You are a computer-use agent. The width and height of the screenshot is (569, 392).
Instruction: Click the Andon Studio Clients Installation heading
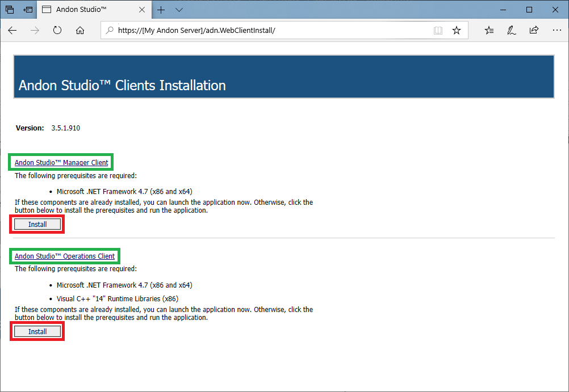pos(122,86)
